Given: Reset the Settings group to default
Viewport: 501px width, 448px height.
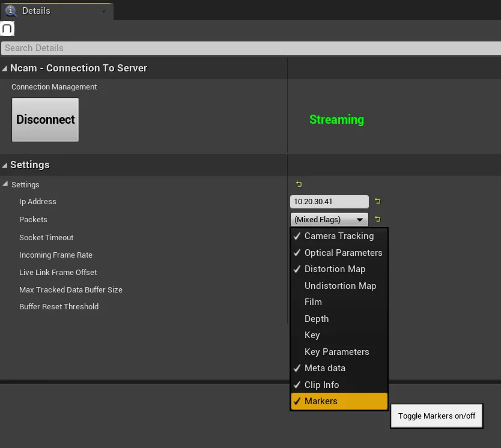Looking at the screenshot, I should pyautogui.click(x=299, y=184).
